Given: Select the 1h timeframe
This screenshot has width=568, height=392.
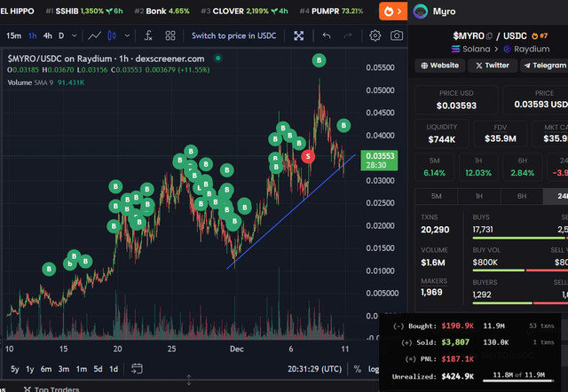Looking at the screenshot, I should (x=33, y=35).
